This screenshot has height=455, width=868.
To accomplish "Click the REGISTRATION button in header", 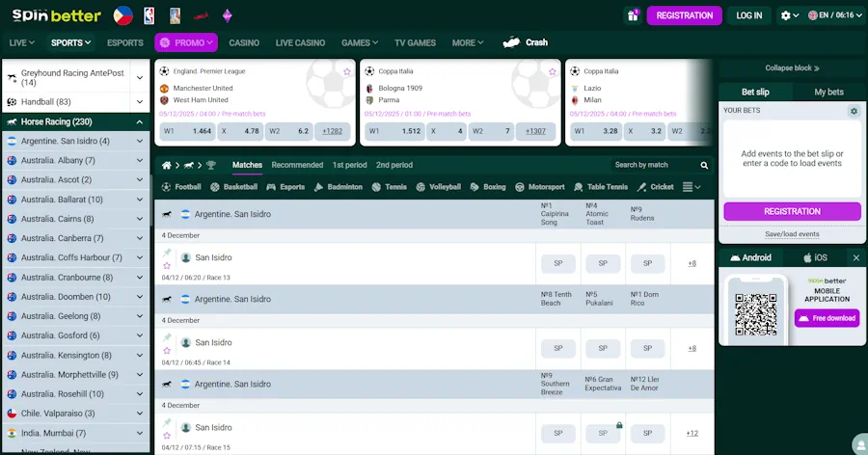I will (684, 15).
